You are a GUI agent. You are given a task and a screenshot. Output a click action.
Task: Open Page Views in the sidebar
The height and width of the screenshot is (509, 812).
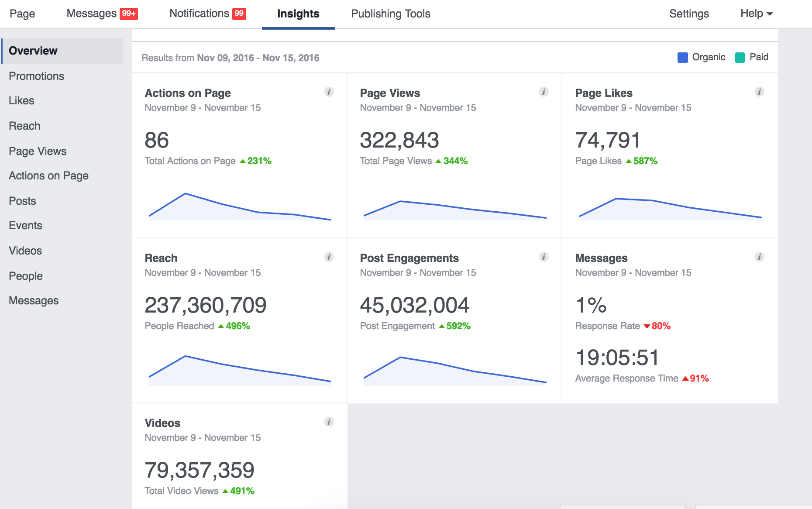click(38, 151)
